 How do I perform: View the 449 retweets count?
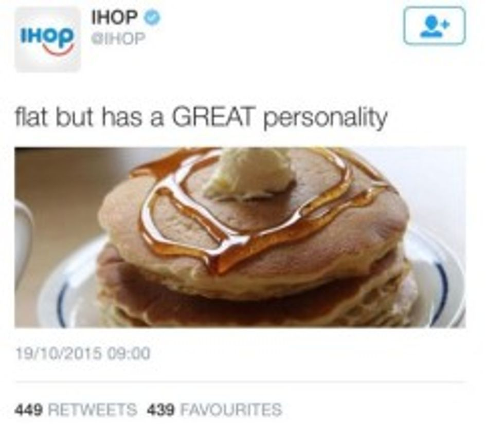point(29,410)
